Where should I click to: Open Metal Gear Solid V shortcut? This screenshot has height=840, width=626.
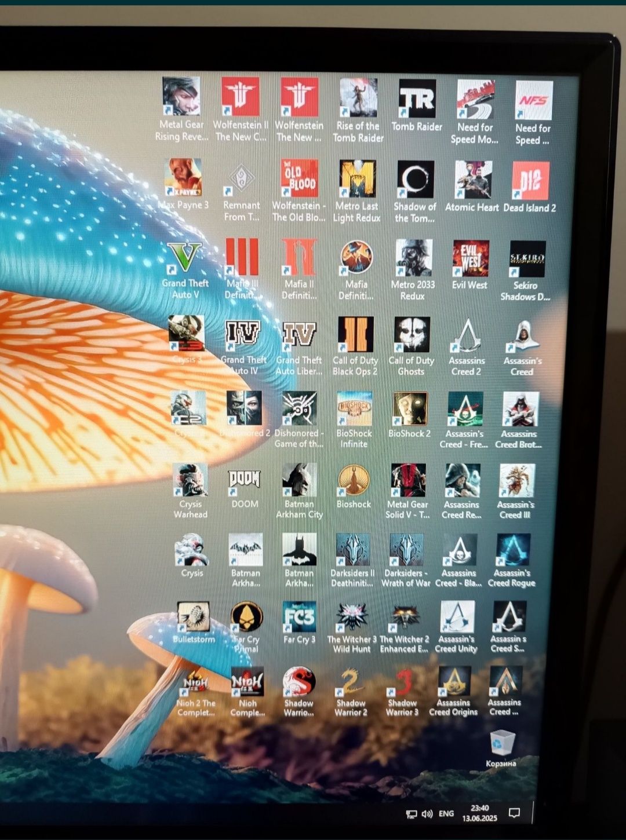point(408,480)
